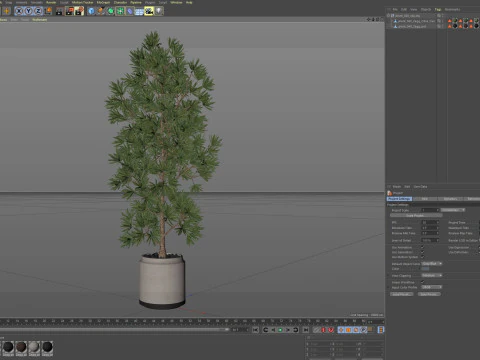Add a blue cube primitive
Viewport: 480px width, 360px height.
pyautogui.click(x=91, y=11)
